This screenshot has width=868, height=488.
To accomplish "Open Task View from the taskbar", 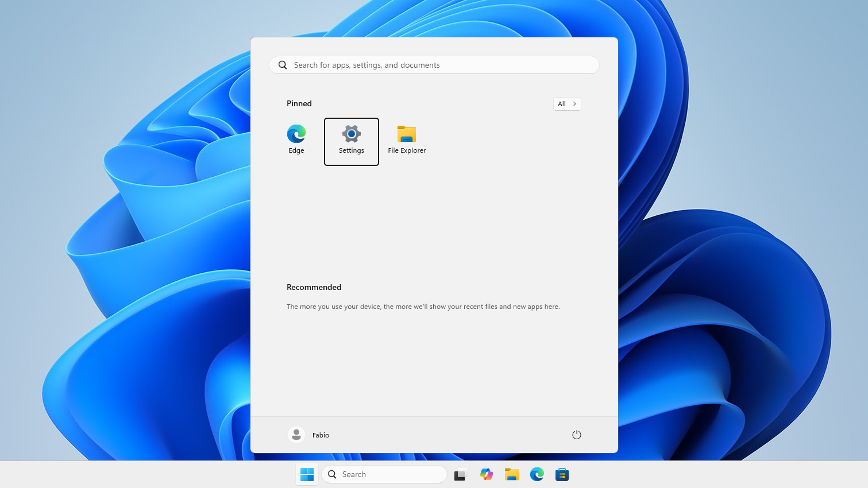I will click(461, 474).
